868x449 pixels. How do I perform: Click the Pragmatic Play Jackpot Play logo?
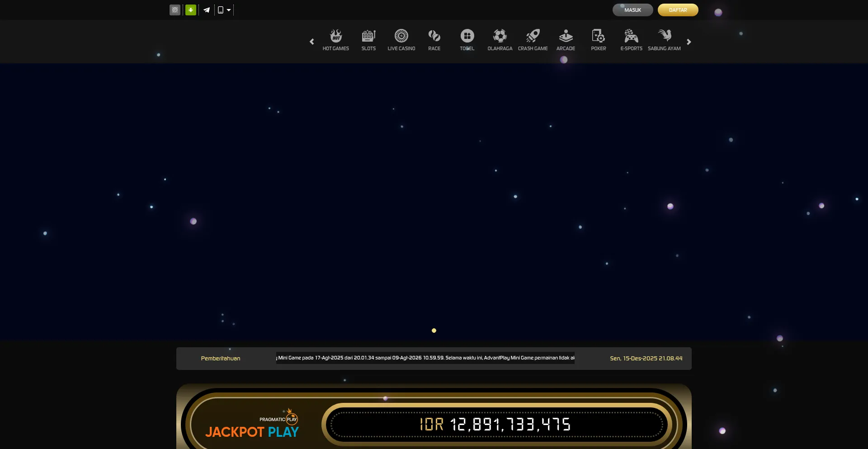tap(252, 424)
